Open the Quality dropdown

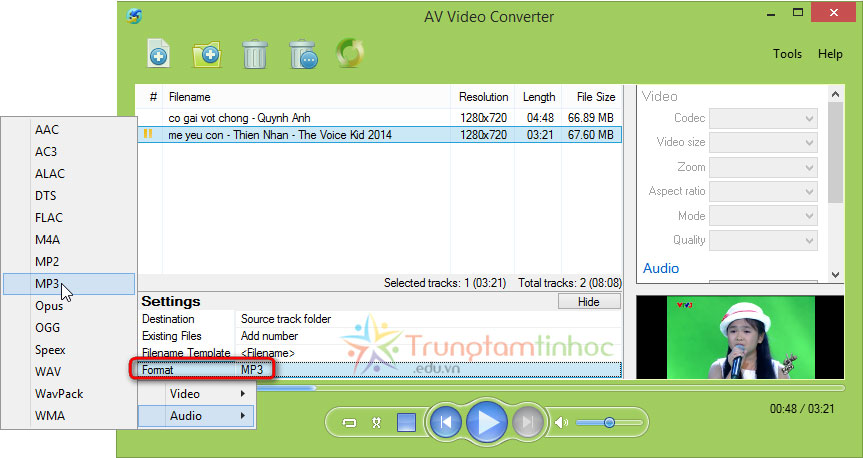tap(763, 241)
